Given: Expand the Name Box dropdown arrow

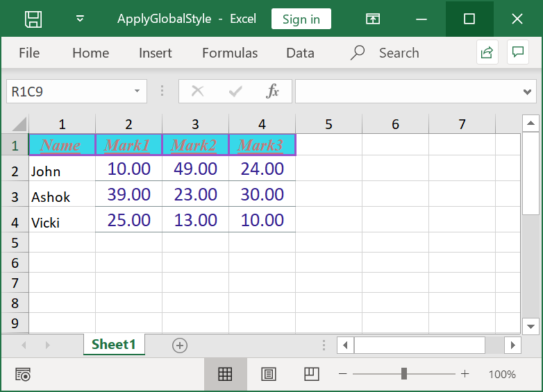Looking at the screenshot, I should (137, 91).
